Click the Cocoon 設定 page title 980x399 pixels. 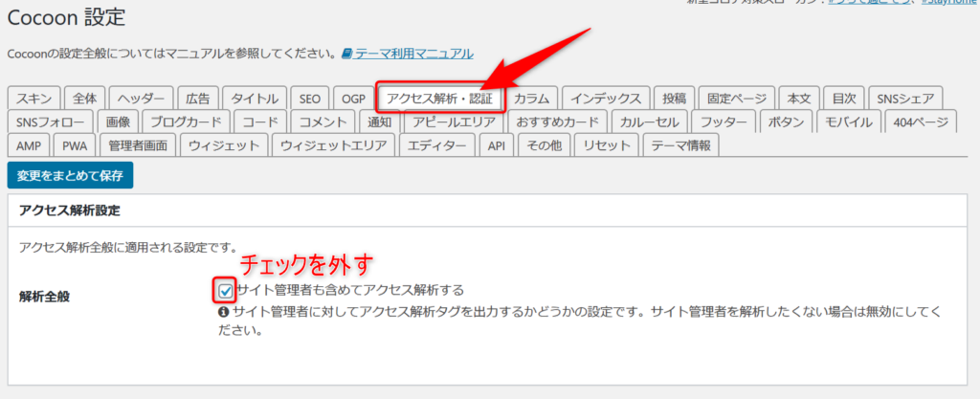66,17
